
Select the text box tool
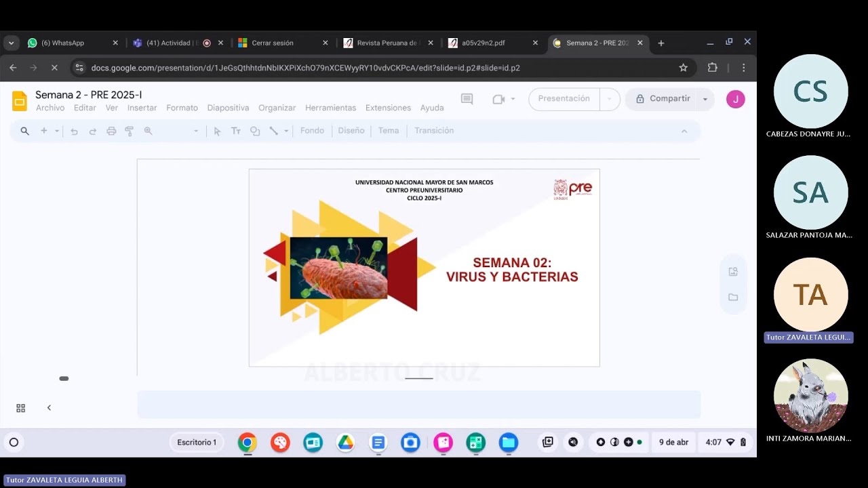(236, 131)
